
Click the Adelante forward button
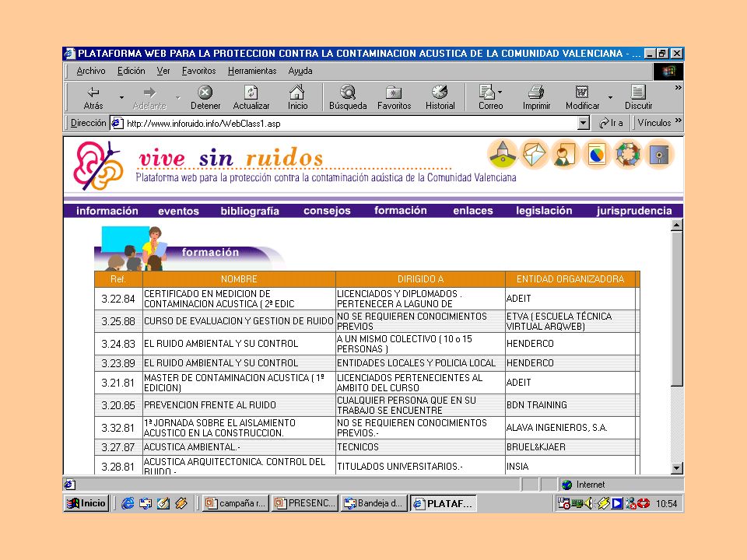149,98
